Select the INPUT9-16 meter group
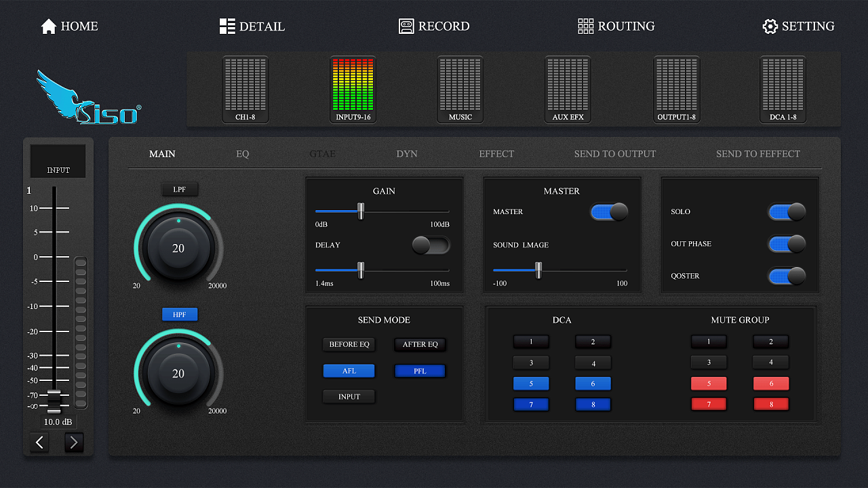 353,89
